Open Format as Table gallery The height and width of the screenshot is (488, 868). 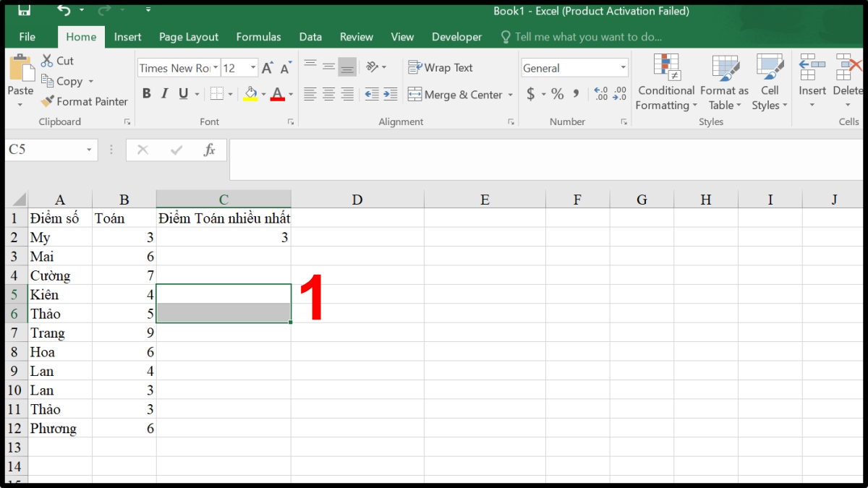pyautogui.click(x=725, y=82)
